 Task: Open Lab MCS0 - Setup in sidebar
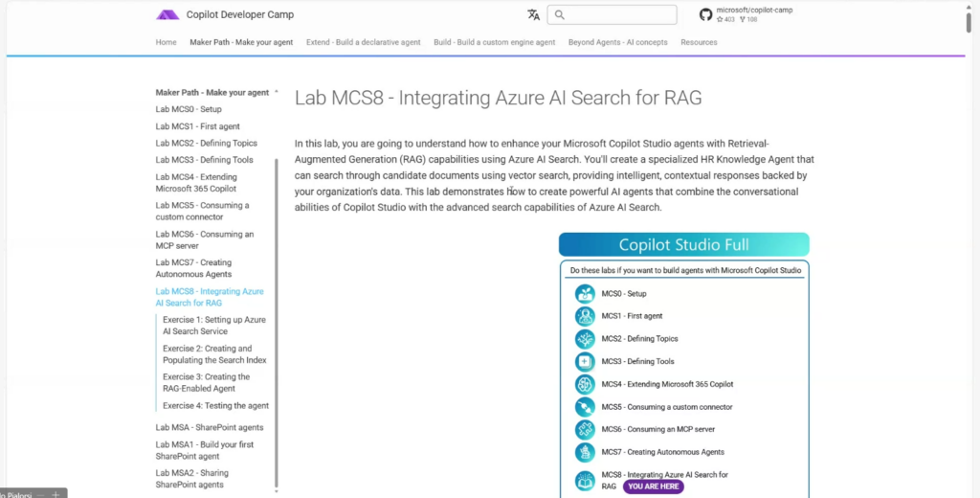(x=189, y=109)
